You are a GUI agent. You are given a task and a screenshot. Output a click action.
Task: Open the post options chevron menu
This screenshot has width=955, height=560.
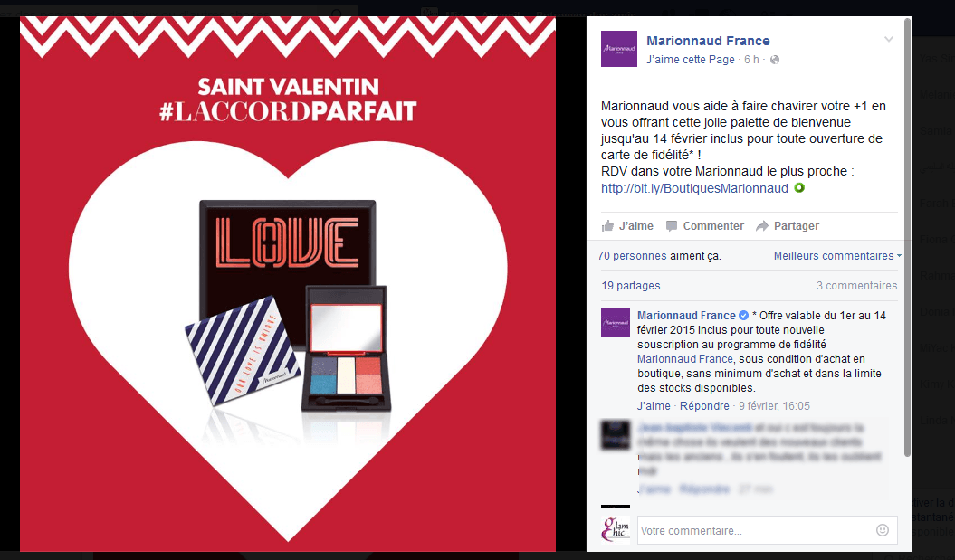(x=889, y=40)
